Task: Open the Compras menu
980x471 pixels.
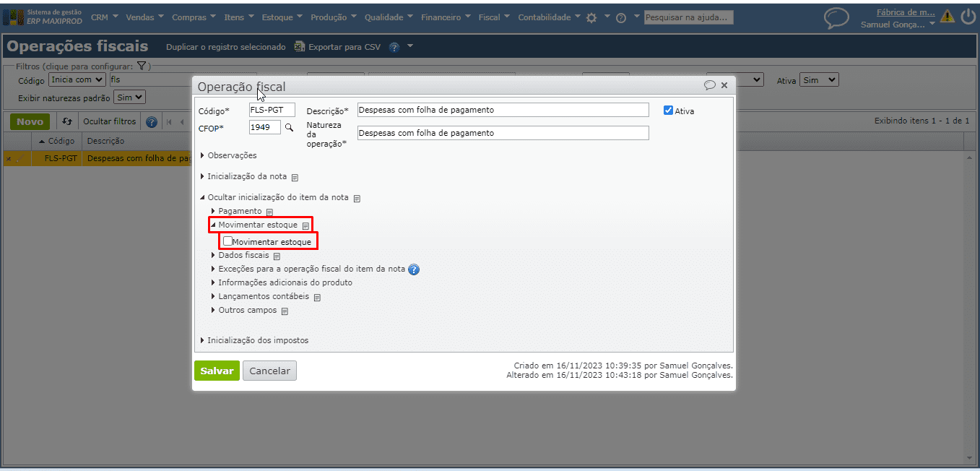Action: [x=194, y=17]
